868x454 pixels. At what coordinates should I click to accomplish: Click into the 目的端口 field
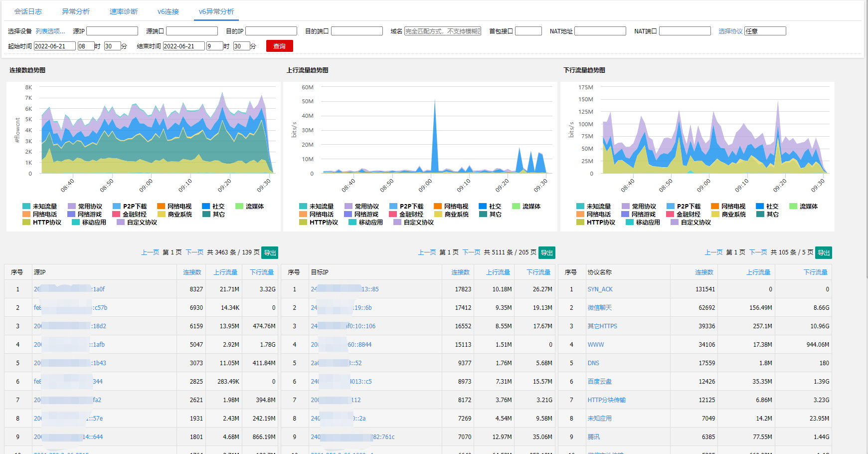pos(357,31)
